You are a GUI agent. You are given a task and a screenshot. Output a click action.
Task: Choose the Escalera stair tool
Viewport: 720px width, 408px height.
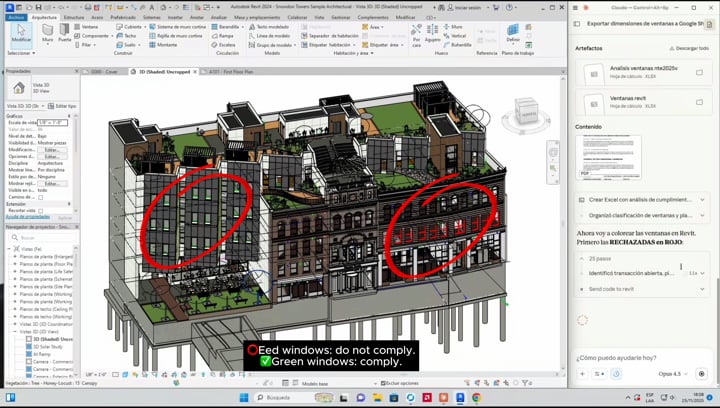pos(226,45)
